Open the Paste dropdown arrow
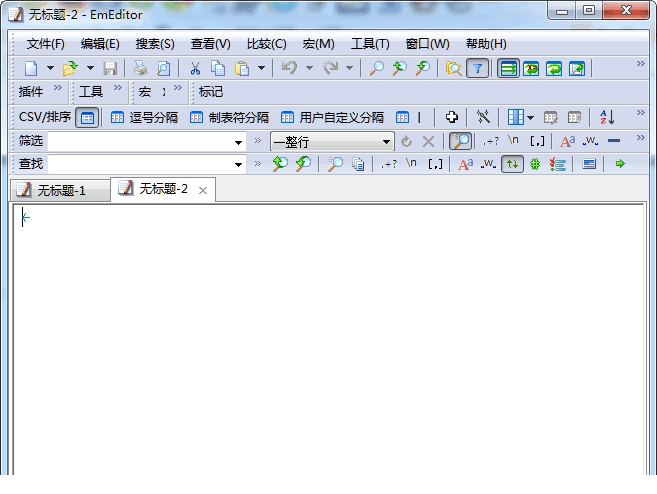657x494 pixels. click(261, 68)
